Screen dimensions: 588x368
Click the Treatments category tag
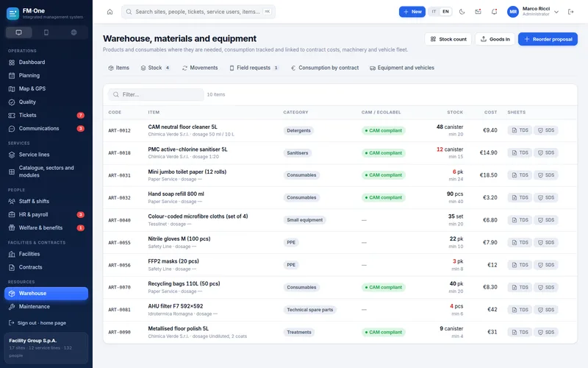click(x=299, y=333)
